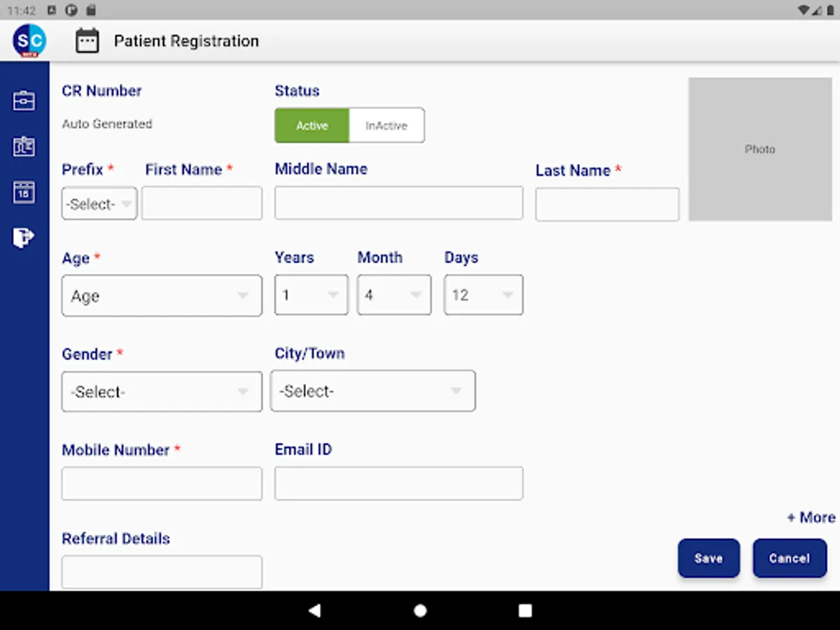Image resolution: width=840 pixels, height=630 pixels.
Task: Tap Android back navigation button
Action: point(314,610)
